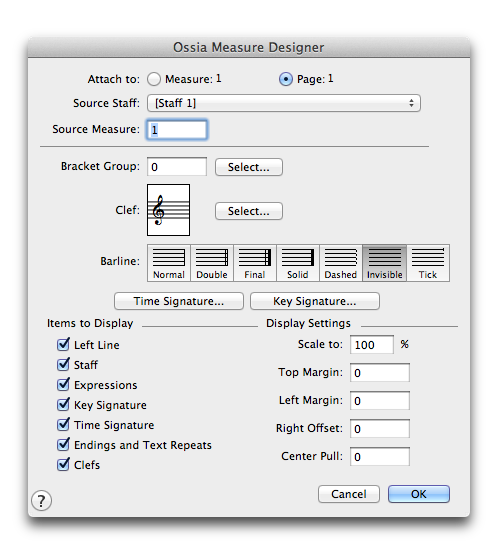Toggle the Expressions checkbox
This screenshot has height=553, width=498.
(63, 384)
